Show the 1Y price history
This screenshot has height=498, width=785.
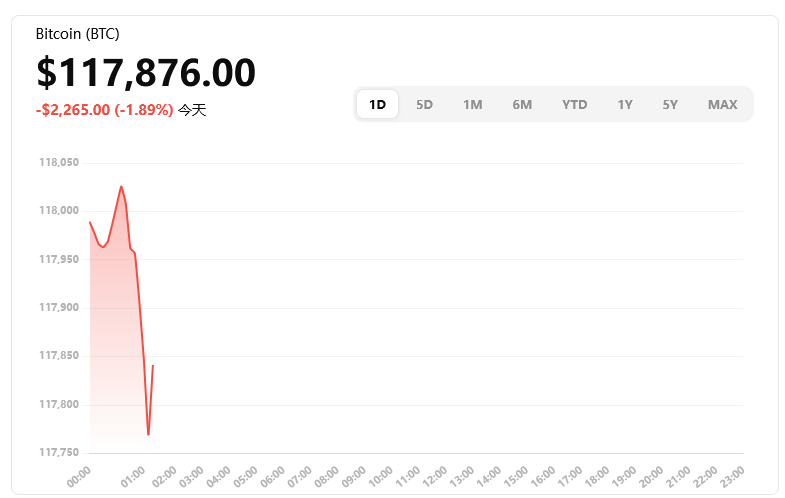click(x=624, y=104)
